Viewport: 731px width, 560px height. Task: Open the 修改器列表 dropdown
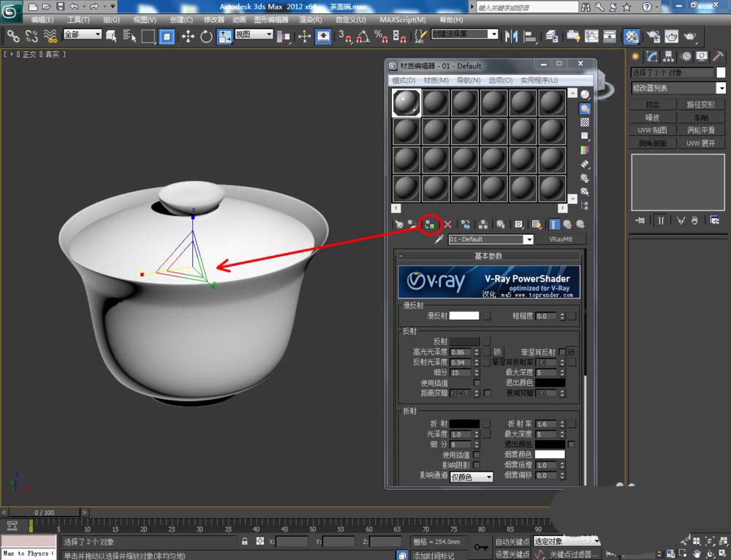678,88
